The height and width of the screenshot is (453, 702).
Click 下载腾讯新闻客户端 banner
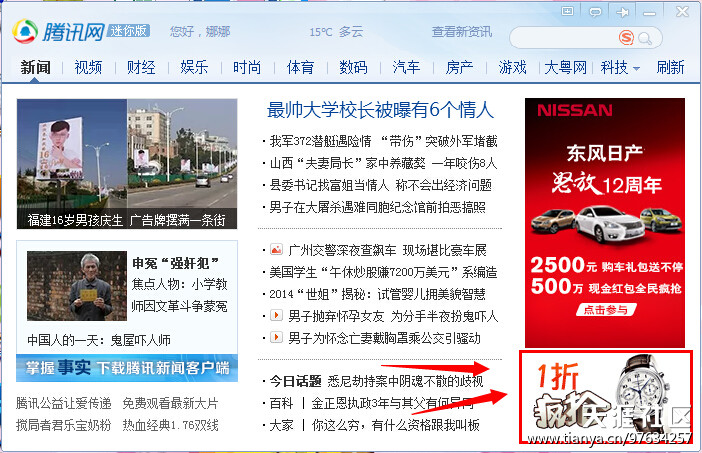coord(127,368)
